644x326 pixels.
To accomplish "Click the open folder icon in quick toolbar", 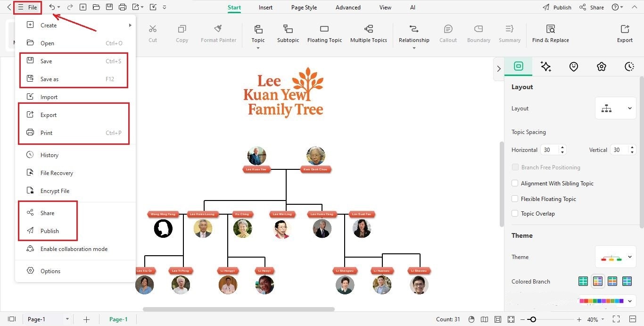I will coord(96,8).
